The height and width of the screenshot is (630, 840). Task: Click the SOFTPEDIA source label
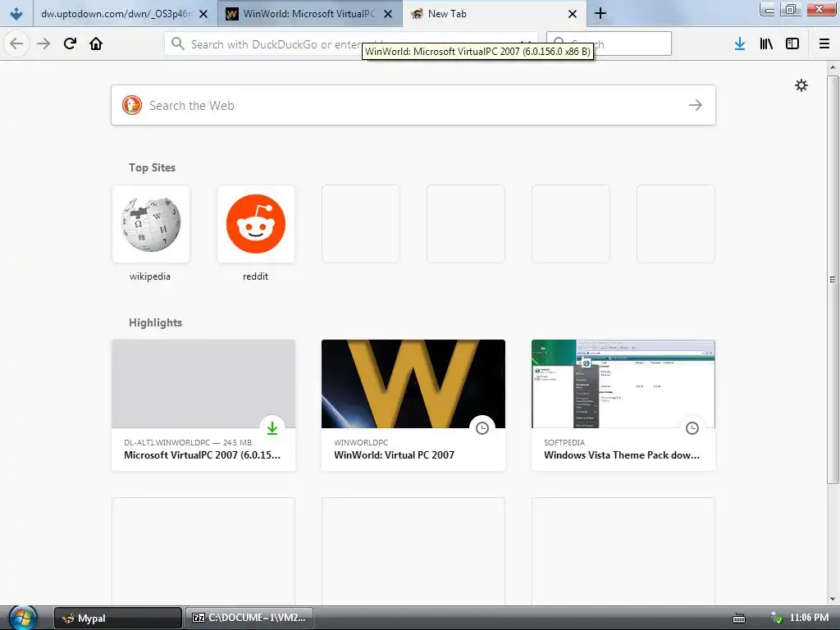(x=564, y=442)
